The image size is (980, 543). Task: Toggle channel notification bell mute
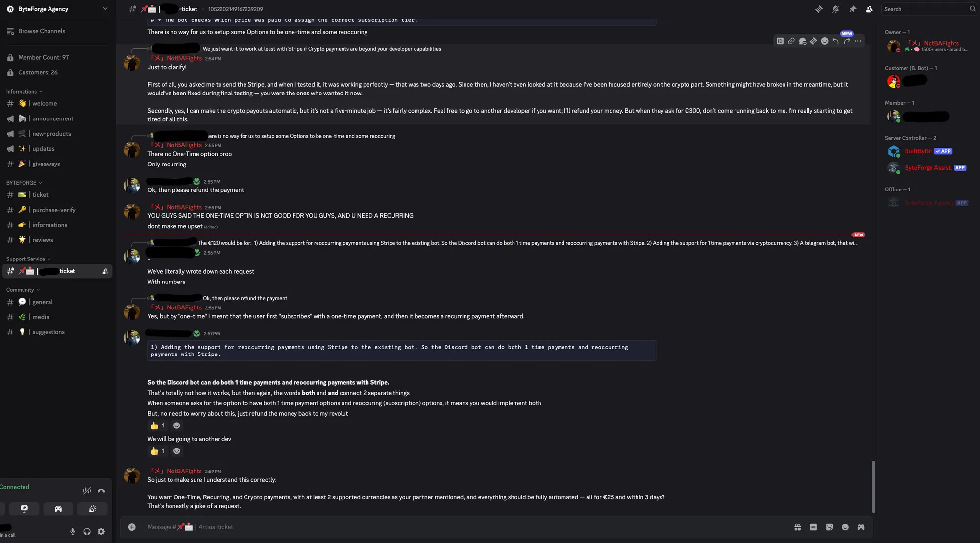pyautogui.click(x=835, y=9)
